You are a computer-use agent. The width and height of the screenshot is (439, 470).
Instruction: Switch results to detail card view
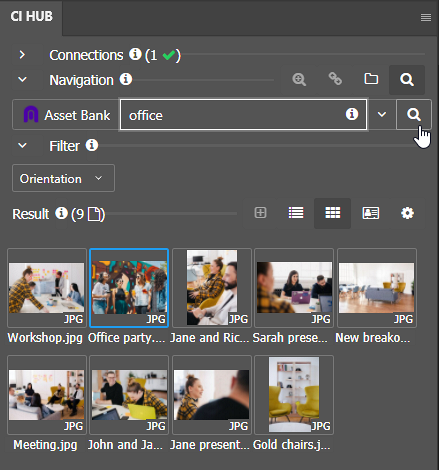click(371, 213)
